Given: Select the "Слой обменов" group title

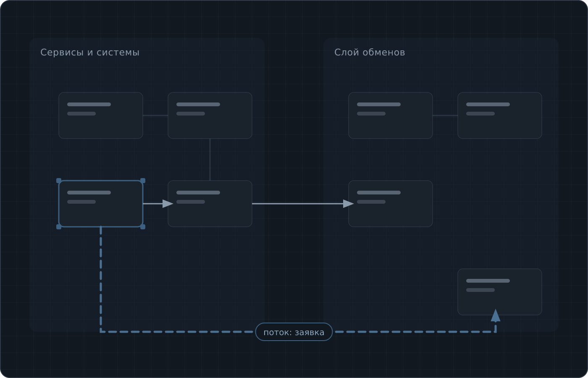Looking at the screenshot, I should (x=370, y=52).
